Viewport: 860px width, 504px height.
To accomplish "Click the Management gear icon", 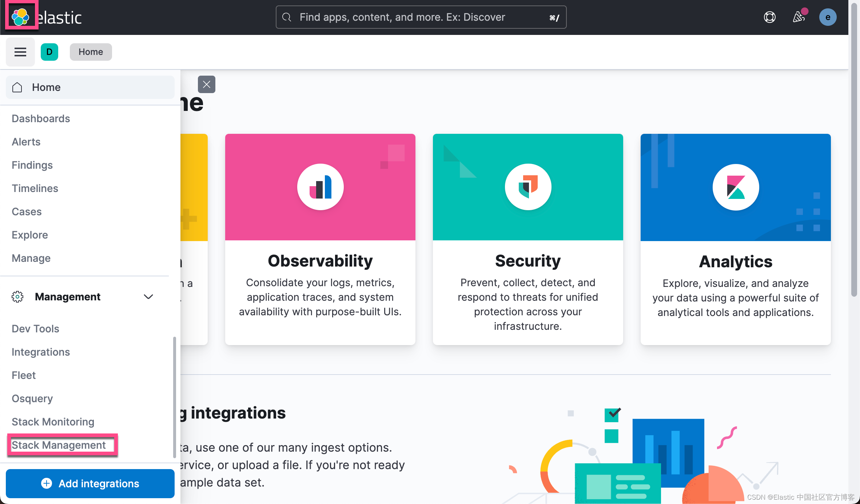I will click(x=17, y=297).
